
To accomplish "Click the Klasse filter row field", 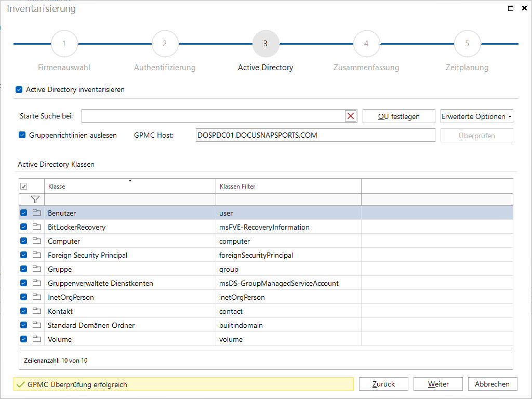I will 130,199.
